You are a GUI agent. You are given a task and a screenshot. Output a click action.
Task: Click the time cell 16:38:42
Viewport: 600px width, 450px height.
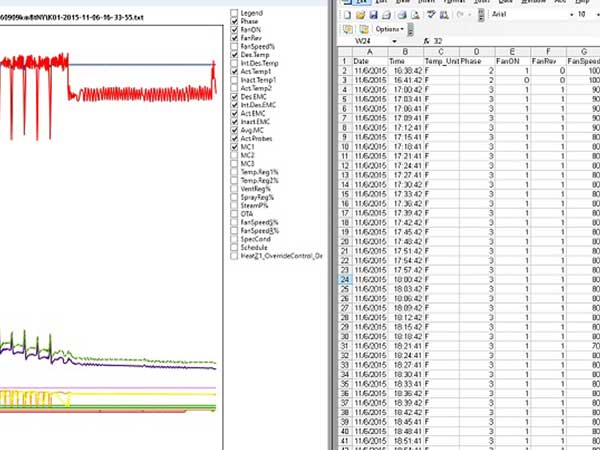[405, 71]
